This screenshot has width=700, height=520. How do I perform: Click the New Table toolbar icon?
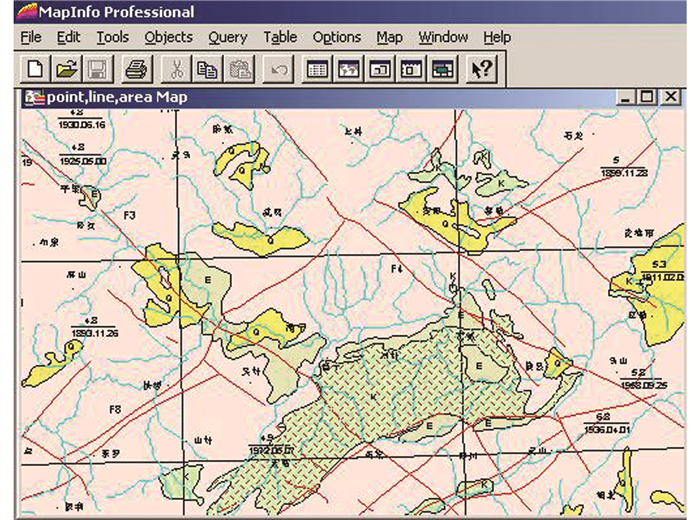[x=36, y=69]
